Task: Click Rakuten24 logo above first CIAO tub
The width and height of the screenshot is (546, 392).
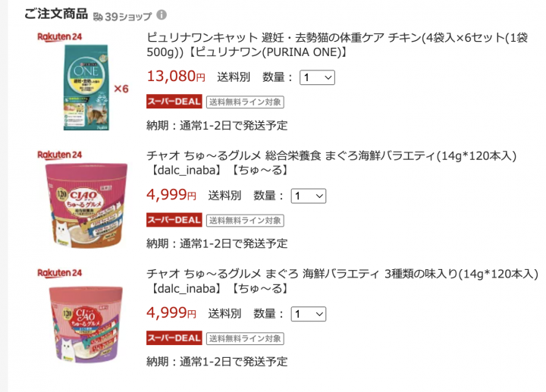Action: click(x=60, y=154)
